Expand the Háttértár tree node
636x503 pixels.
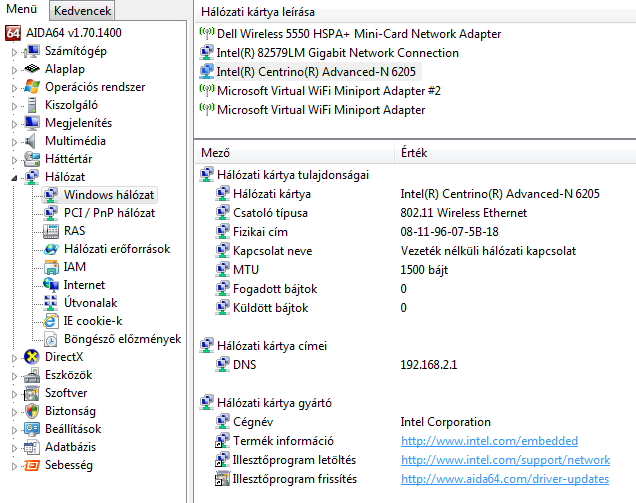point(15,160)
